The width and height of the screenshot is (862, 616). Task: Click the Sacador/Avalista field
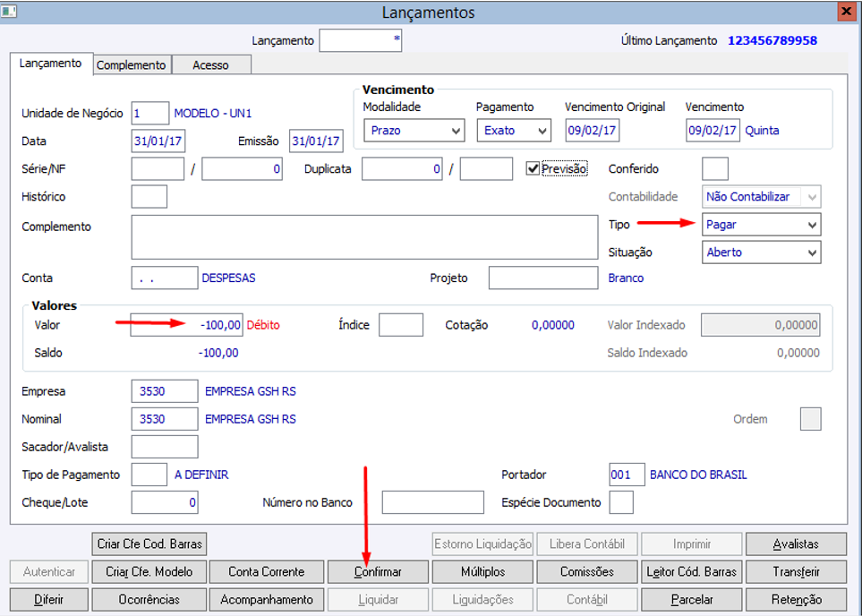165,447
